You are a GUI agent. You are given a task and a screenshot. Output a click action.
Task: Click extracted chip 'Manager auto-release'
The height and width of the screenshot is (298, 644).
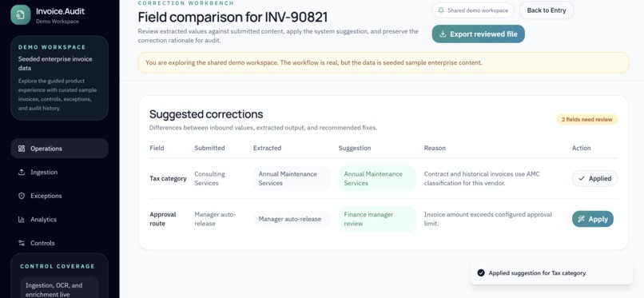292,219
